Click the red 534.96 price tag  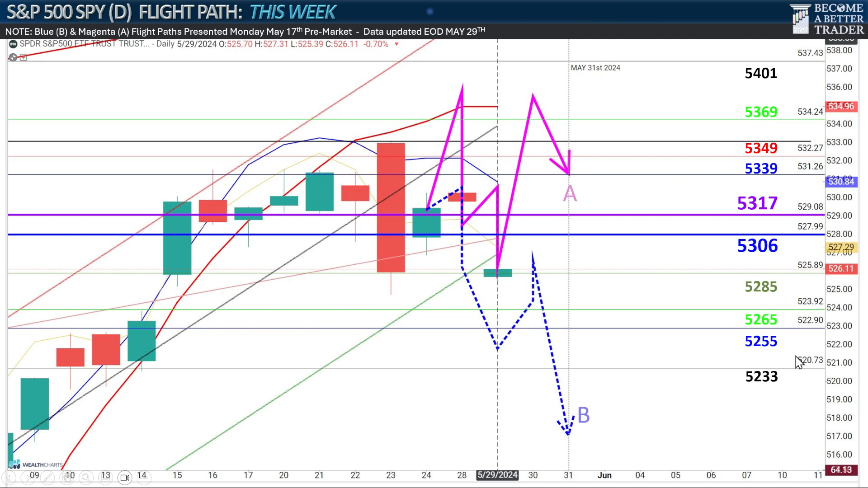(841, 106)
